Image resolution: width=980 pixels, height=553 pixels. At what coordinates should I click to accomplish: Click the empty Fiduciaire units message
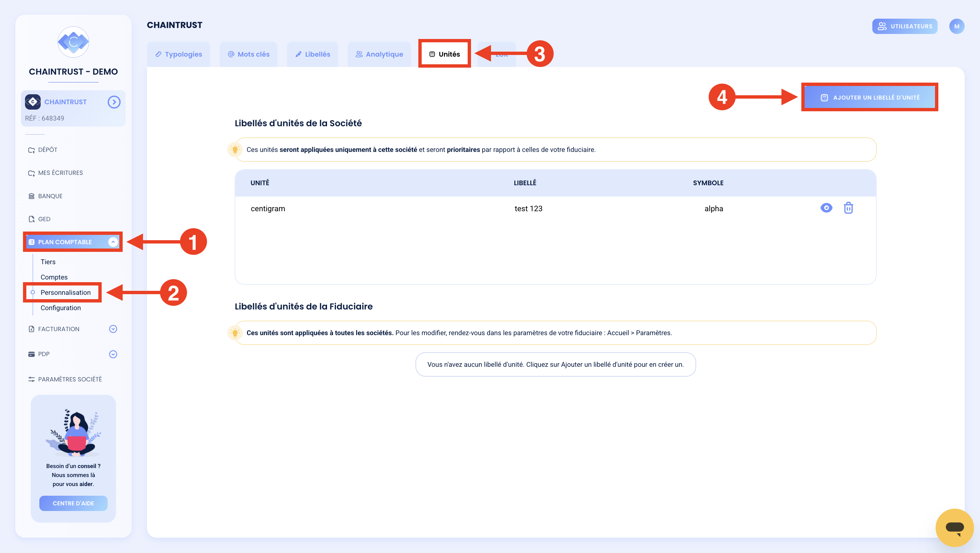(x=555, y=364)
